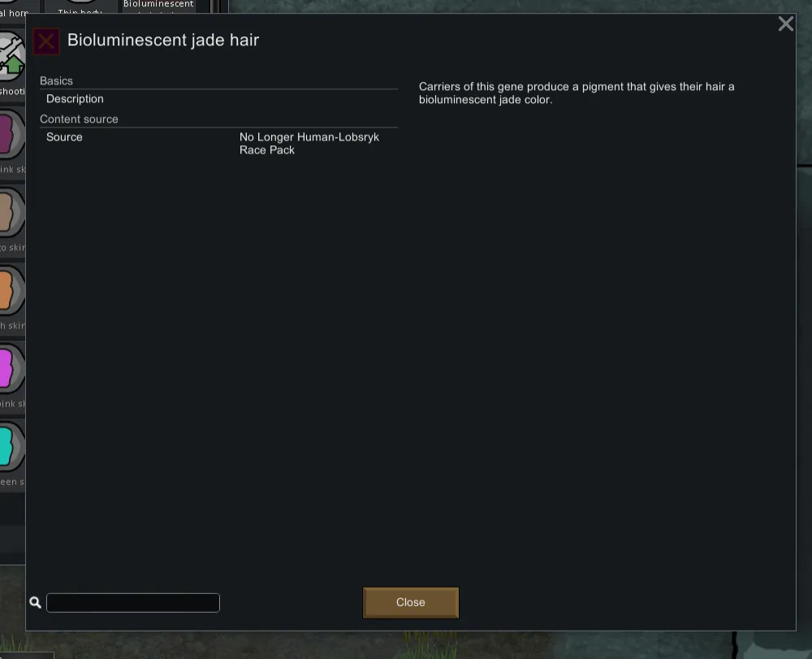This screenshot has height=659, width=812.
Task: Click the Bioluminescent gene tile behind the dialog
Action: 158,7
